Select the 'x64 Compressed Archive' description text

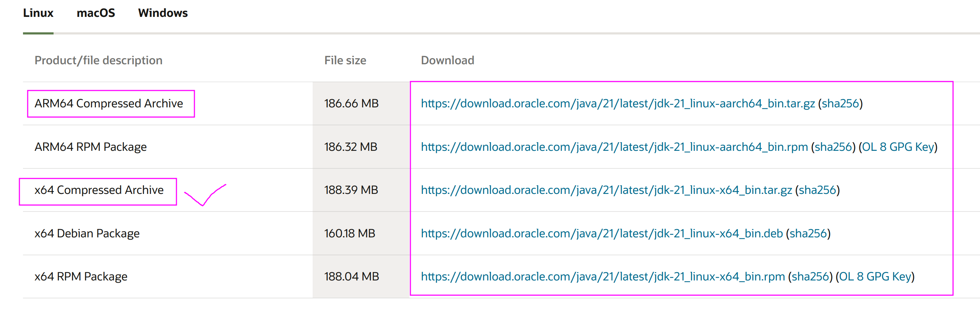coord(99,190)
